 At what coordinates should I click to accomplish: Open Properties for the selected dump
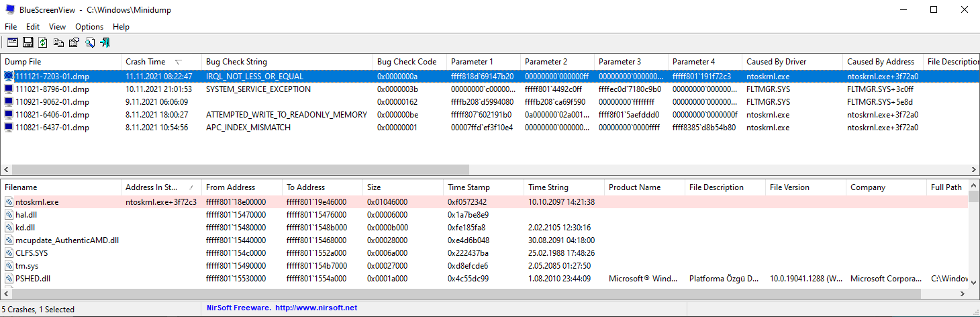74,42
